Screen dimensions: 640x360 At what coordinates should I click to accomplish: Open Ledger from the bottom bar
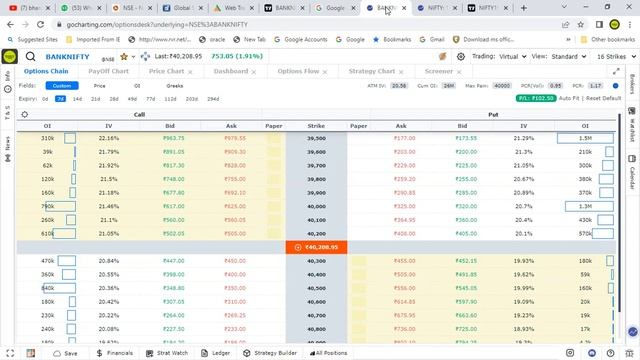215,353
